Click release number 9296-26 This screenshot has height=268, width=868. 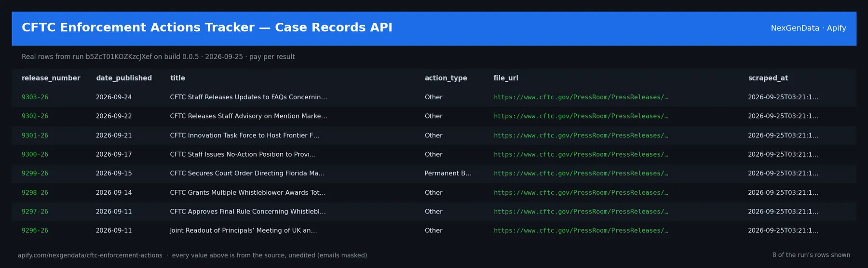(x=35, y=230)
